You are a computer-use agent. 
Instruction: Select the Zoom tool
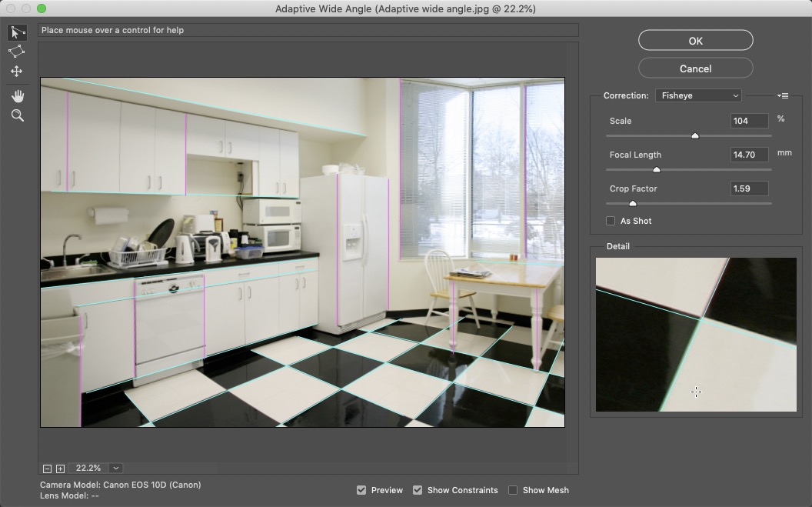tap(17, 116)
